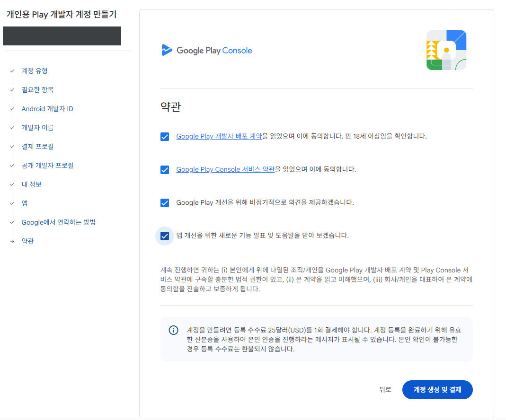Click the colorful Play developer illustration

point(446,50)
